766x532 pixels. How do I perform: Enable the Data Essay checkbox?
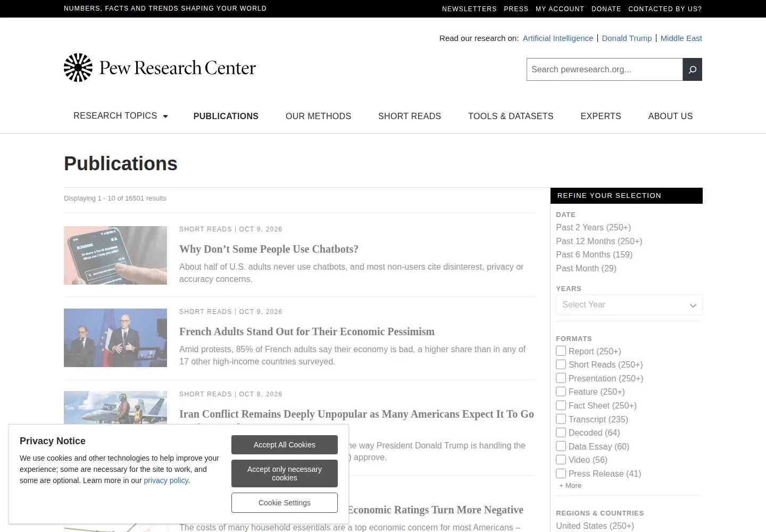pos(561,446)
